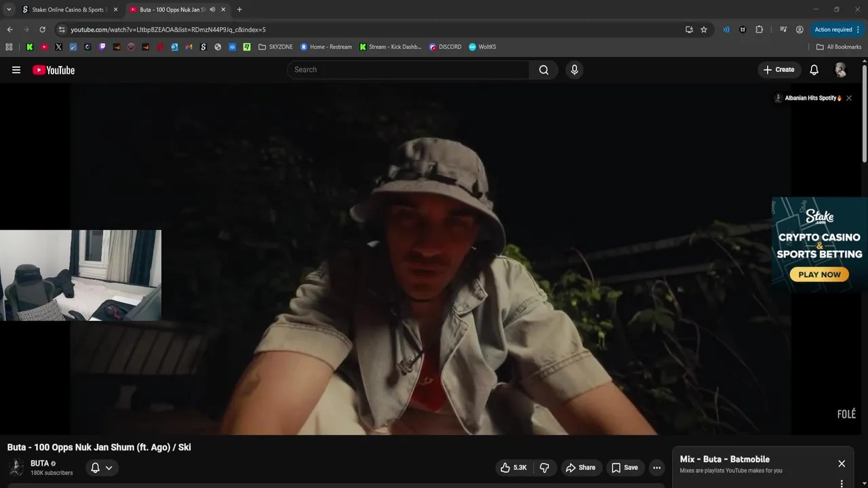
Task: Save the video to a playlist
Action: 625,468
